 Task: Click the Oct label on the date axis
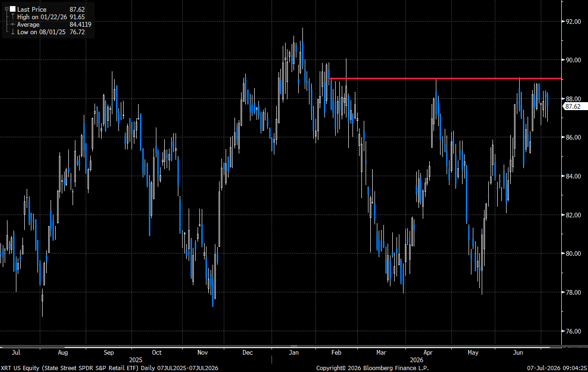click(x=157, y=352)
